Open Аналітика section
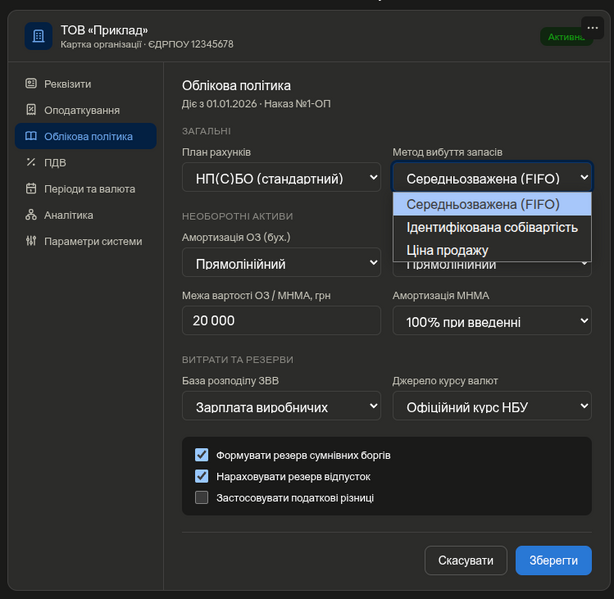 86,215
